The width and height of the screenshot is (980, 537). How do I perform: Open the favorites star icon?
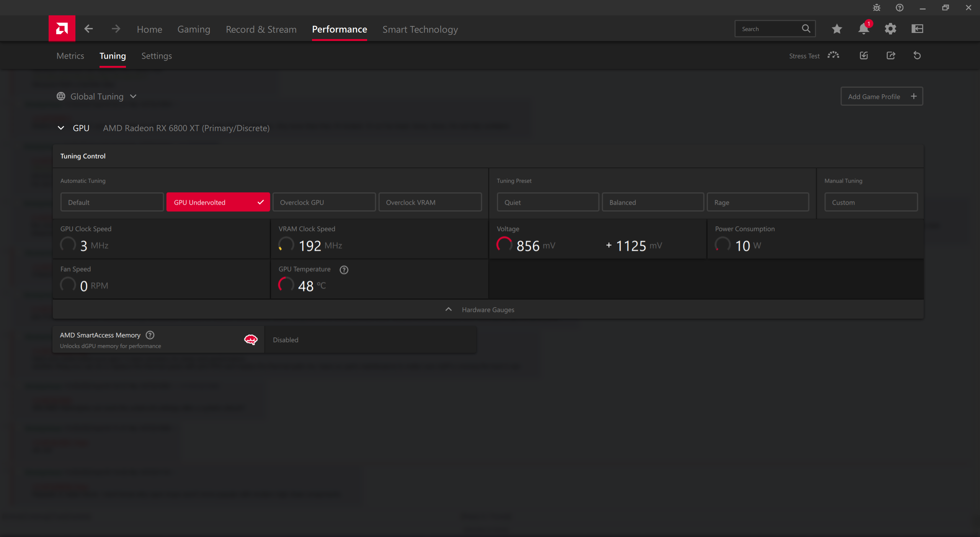tap(837, 29)
